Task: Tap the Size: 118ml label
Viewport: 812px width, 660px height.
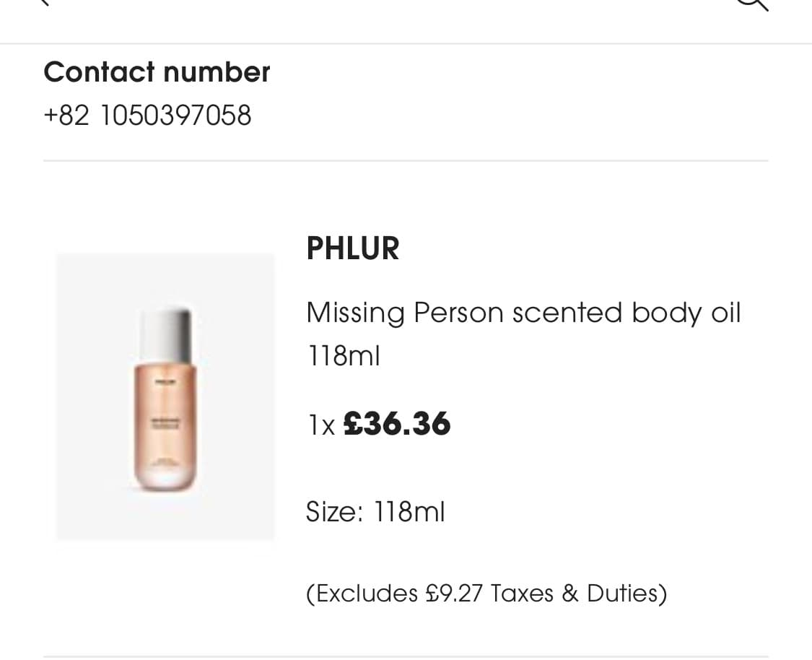Action: 375,511
